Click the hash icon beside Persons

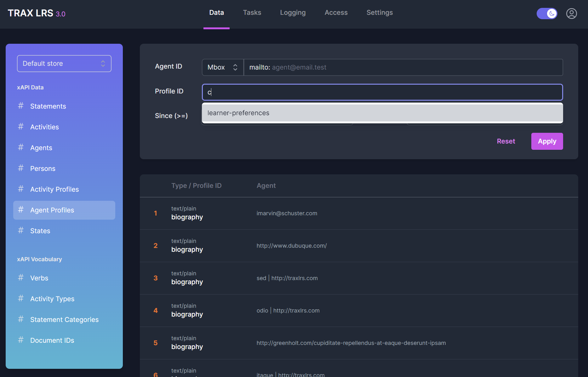point(21,168)
